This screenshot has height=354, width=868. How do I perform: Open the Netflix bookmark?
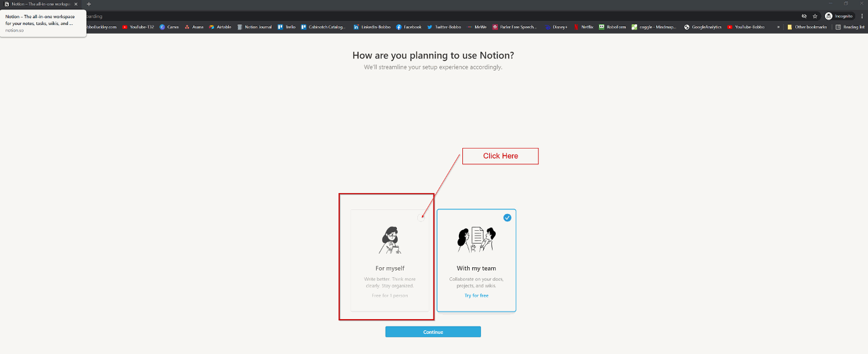[x=583, y=27]
